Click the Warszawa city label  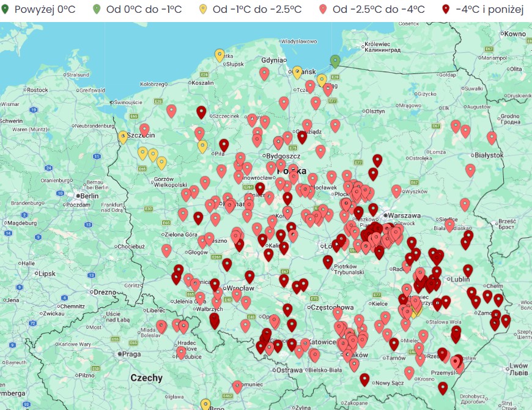tap(401, 215)
